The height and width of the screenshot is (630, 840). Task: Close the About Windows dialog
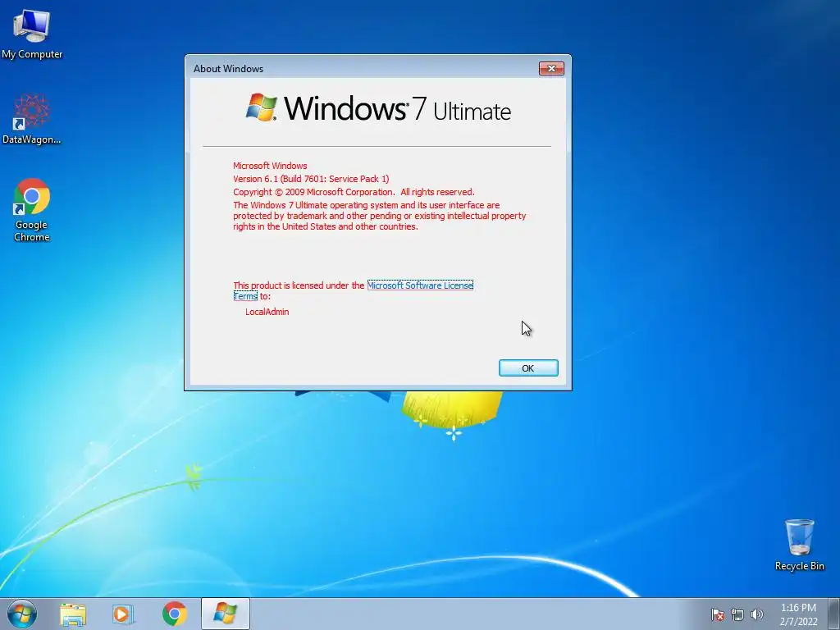tap(551, 68)
